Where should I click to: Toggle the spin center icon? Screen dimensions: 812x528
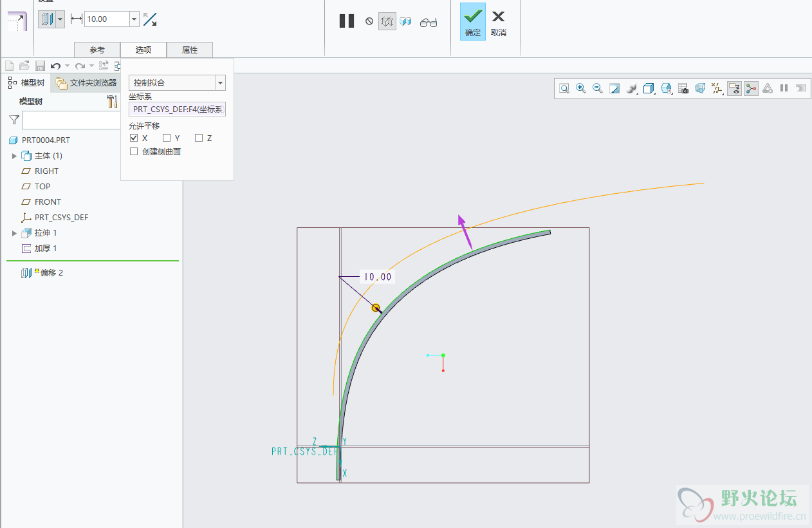(x=751, y=88)
